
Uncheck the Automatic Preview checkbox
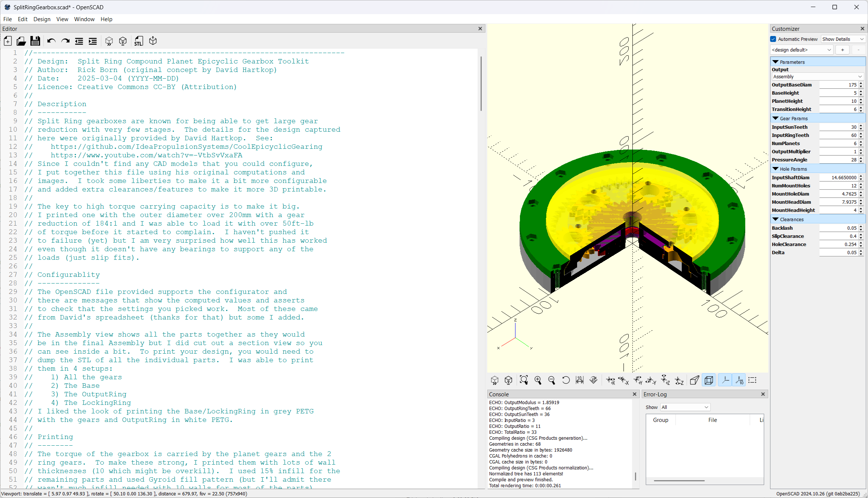pos(773,39)
